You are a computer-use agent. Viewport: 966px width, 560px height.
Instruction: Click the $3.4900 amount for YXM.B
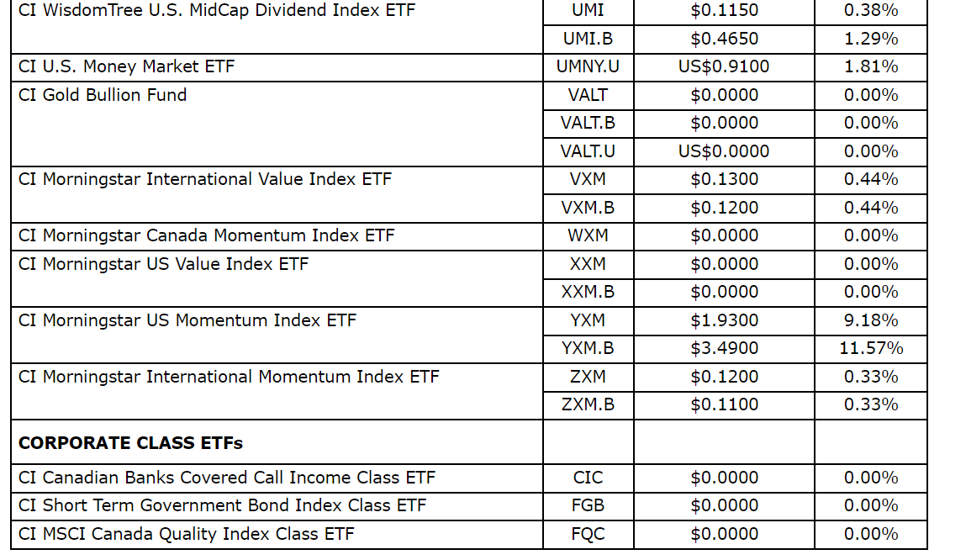coord(724,348)
